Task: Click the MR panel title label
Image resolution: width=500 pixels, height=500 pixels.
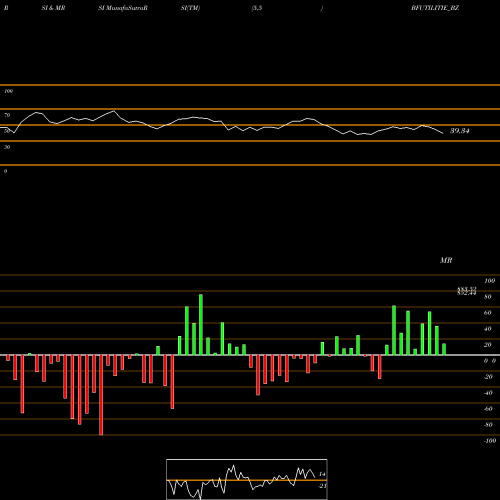Action: 446,260
